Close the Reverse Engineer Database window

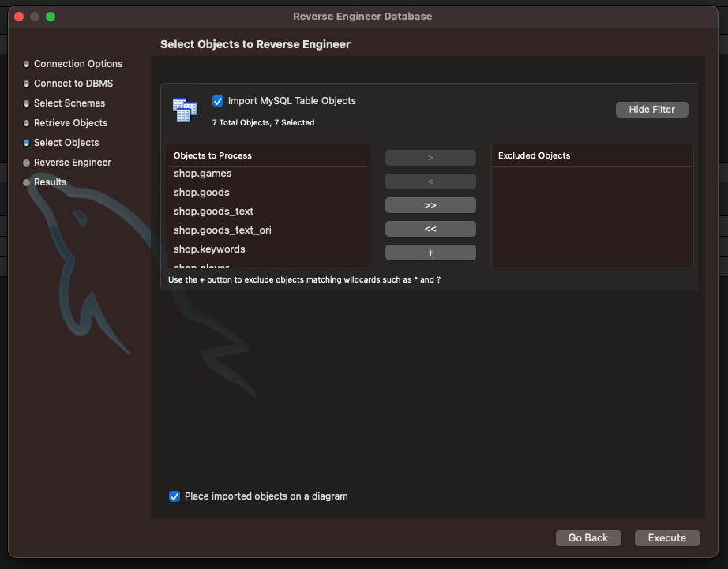pyautogui.click(x=19, y=17)
